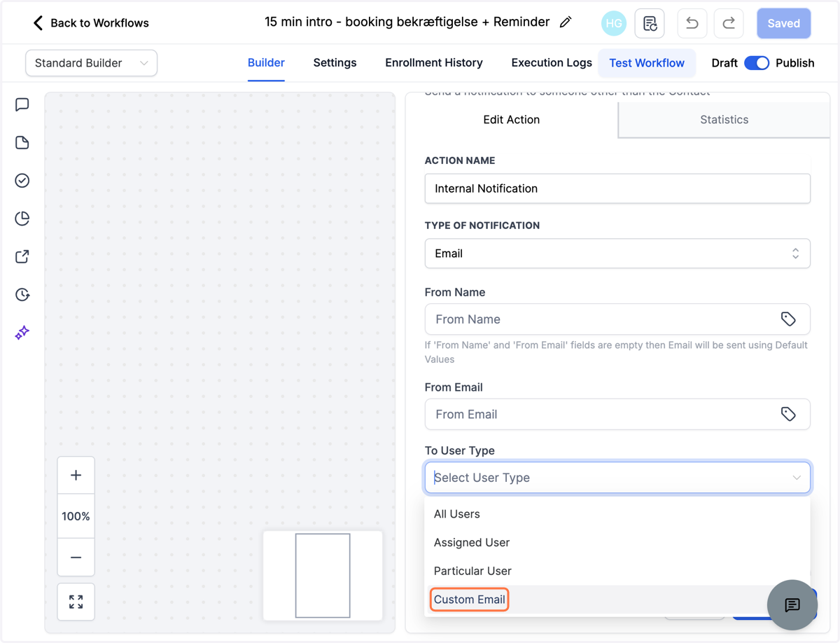Open the Execution Logs tab
840x643 pixels.
pos(552,63)
